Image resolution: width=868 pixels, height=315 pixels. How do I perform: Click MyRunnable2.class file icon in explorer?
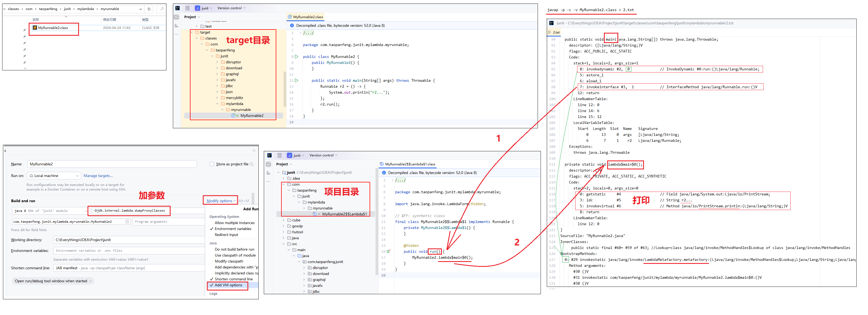coord(35,28)
